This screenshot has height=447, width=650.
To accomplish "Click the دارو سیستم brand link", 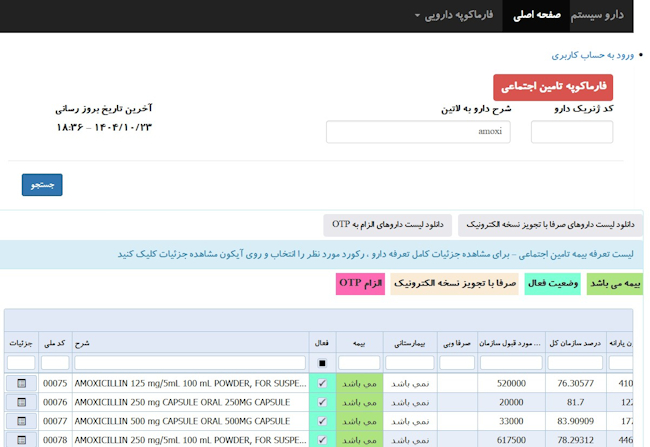I will [598, 16].
